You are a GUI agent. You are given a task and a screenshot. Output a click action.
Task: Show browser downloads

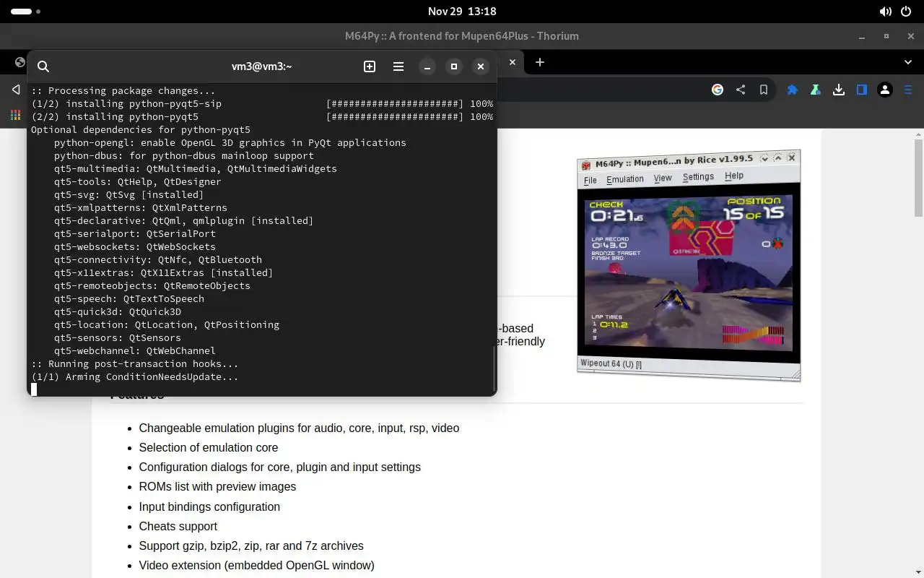(839, 90)
